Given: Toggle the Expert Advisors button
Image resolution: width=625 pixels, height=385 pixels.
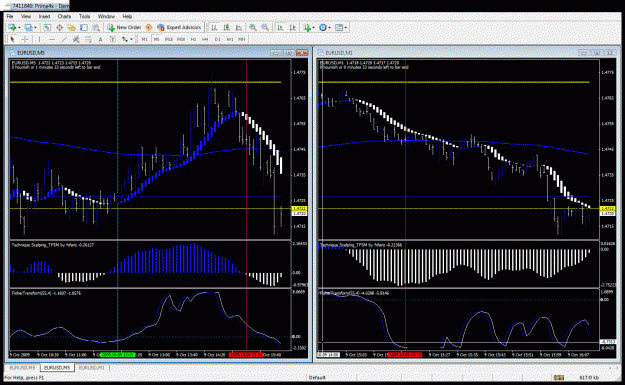Looking at the screenshot, I should point(179,28).
